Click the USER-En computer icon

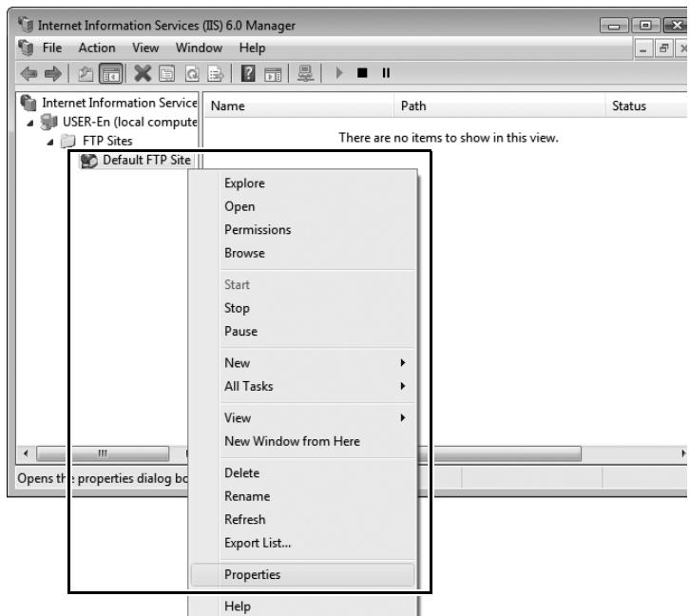coord(48,122)
